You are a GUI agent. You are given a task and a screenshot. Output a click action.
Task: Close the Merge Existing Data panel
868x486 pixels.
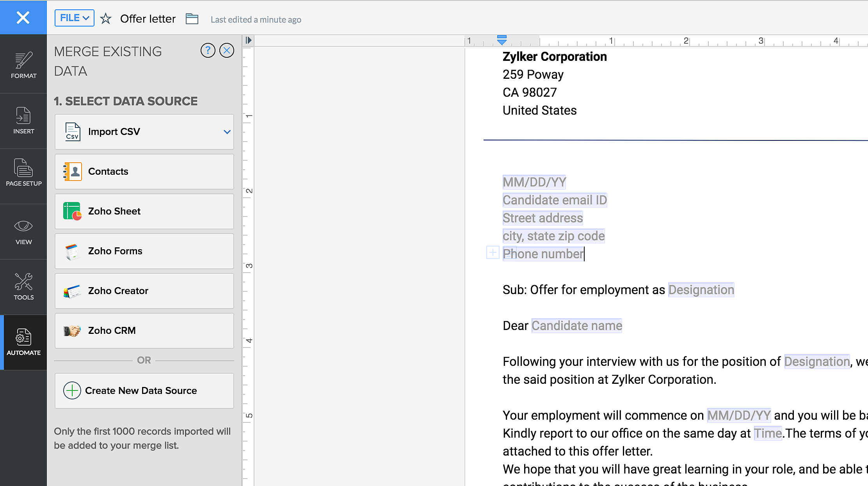pos(226,51)
